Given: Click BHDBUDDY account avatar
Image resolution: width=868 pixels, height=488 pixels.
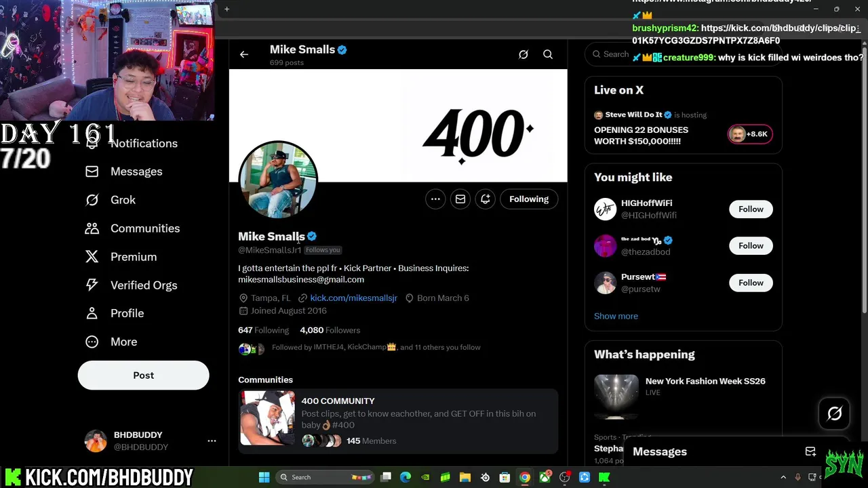Looking at the screenshot, I should click(x=96, y=441).
